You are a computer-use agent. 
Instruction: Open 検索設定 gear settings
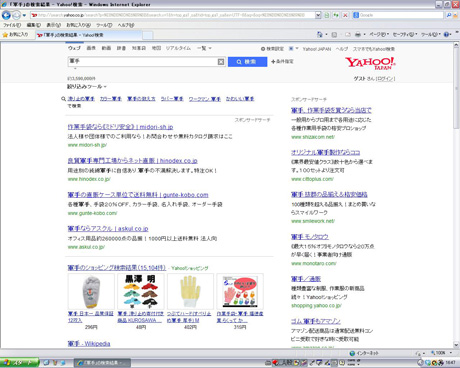(x=272, y=49)
